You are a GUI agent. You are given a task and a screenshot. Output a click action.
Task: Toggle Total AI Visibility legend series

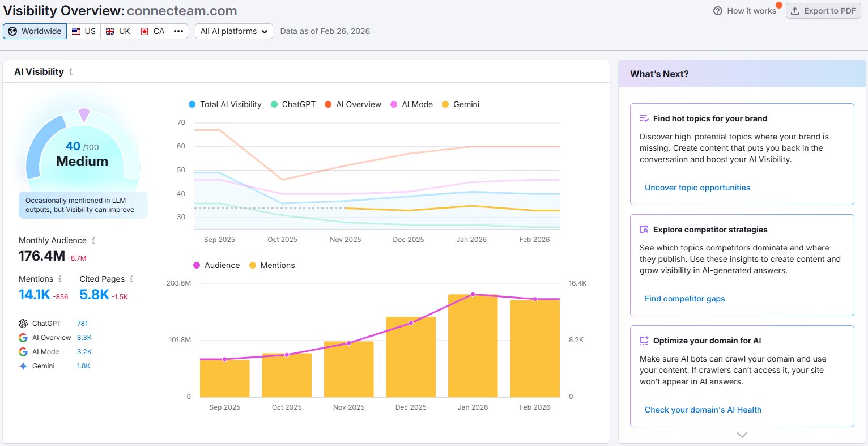pos(225,104)
